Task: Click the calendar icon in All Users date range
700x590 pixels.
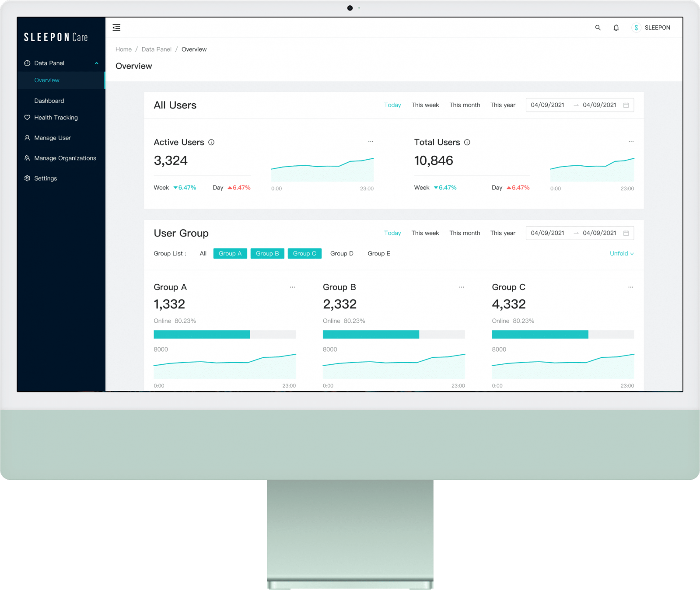Action: click(x=626, y=105)
